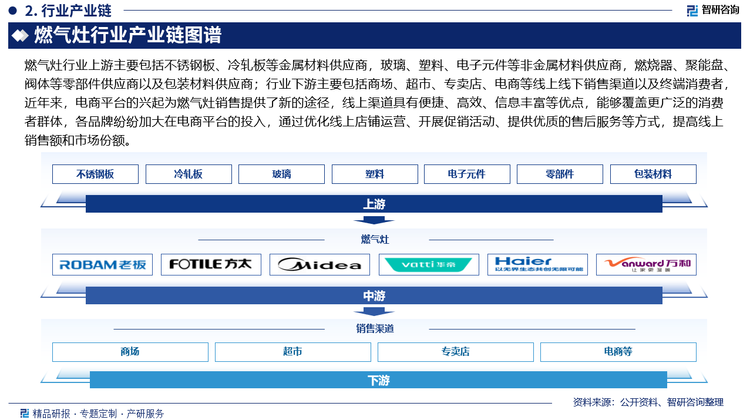Click the 智研咨询 logo at top right
The width and height of the screenshot is (750, 420).
point(713,10)
